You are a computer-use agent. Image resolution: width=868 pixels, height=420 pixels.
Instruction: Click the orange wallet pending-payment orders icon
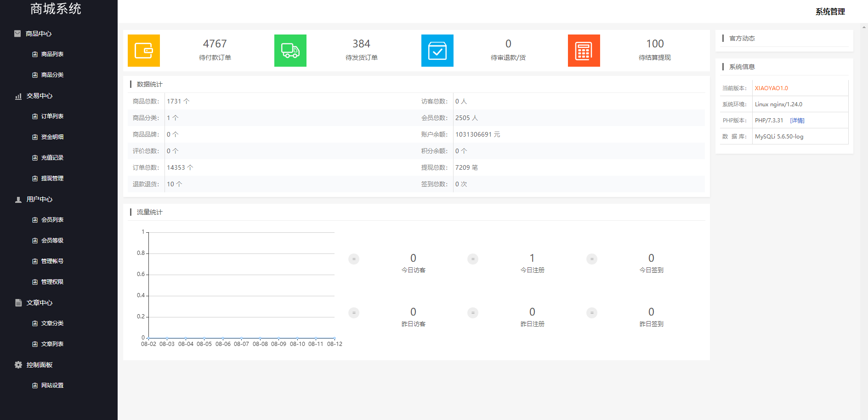143,51
